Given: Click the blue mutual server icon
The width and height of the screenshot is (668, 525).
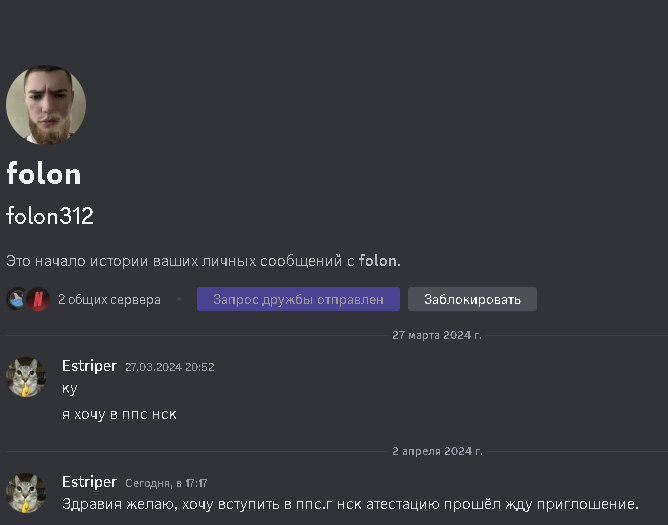Looking at the screenshot, I should coord(17,299).
